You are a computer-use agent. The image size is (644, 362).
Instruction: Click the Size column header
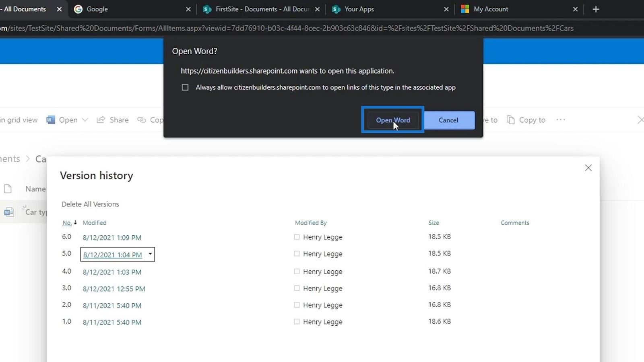pos(433,223)
